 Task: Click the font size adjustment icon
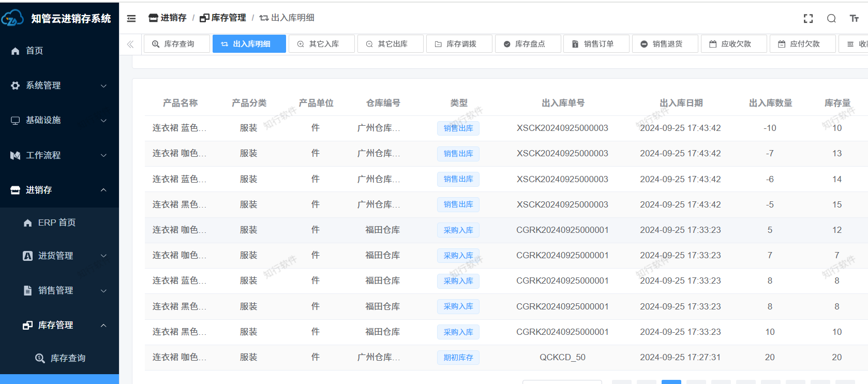coord(854,19)
